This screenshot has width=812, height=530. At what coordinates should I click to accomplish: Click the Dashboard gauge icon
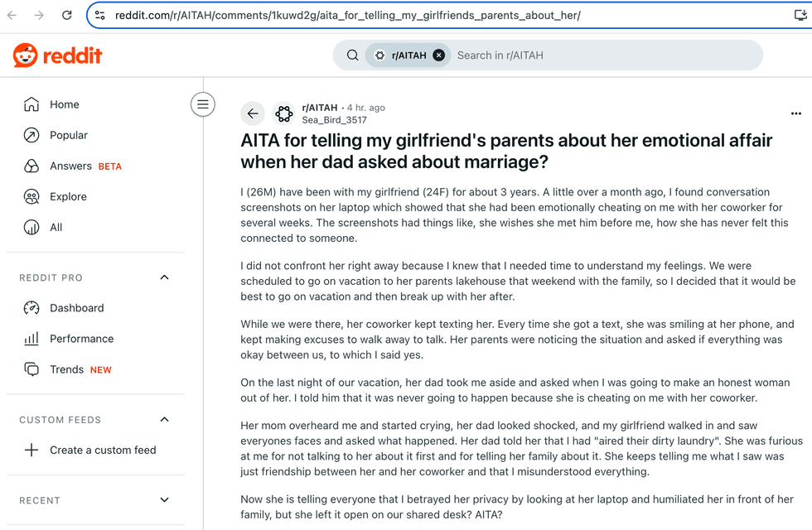click(x=31, y=308)
